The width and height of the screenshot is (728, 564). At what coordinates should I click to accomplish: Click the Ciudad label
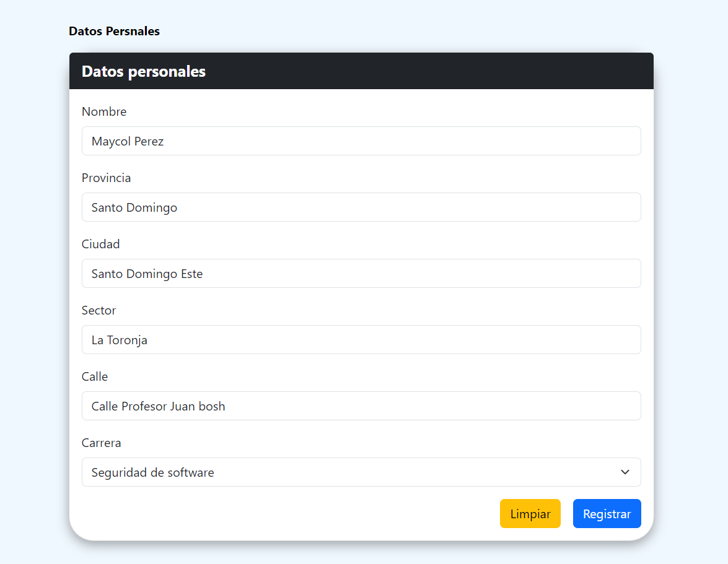point(101,244)
